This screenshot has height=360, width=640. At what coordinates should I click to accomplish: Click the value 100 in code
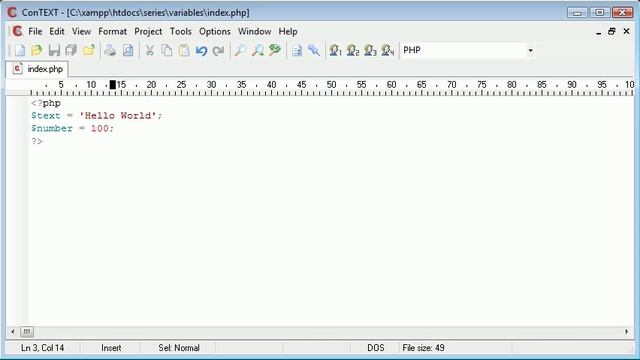100,129
